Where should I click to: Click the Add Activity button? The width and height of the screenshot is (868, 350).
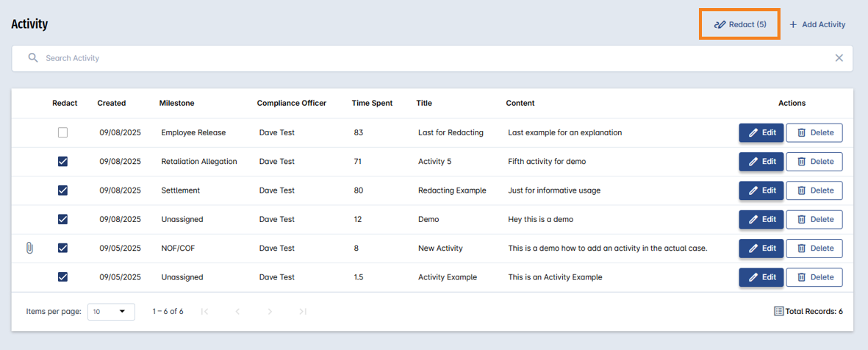click(x=817, y=24)
